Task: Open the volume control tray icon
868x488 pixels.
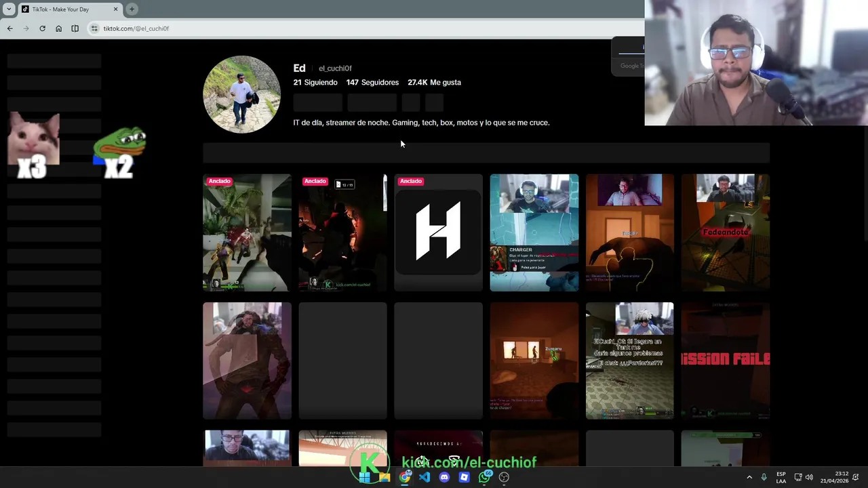Action: pyautogui.click(x=809, y=477)
